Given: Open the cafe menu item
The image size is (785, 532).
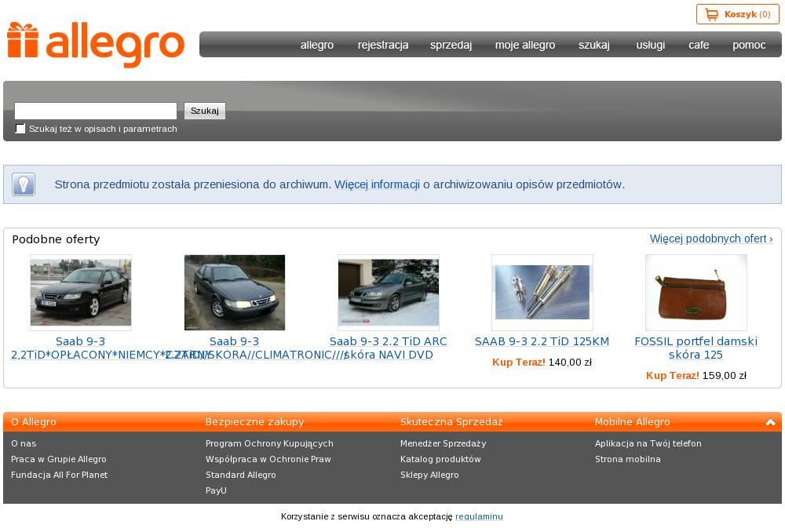Looking at the screenshot, I should point(699,45).
